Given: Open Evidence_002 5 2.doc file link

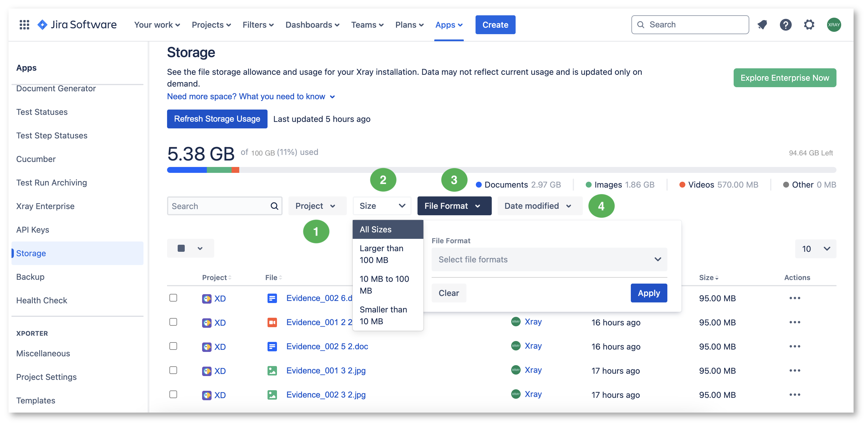Looking at the screenshot, I should 327,347.
